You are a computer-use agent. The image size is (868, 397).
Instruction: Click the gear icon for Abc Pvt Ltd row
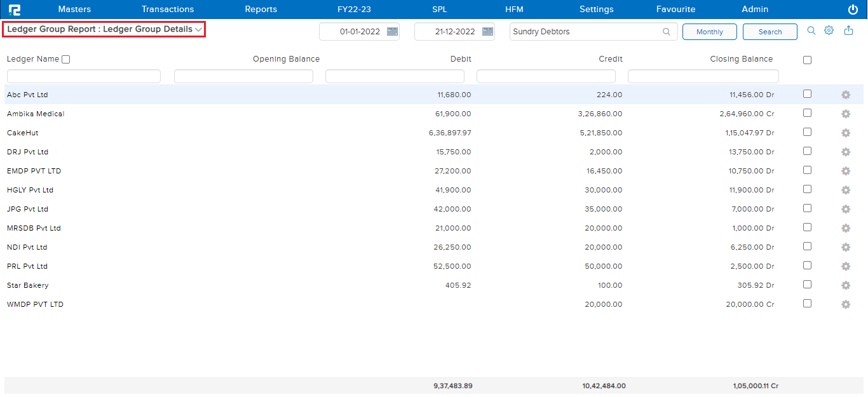pos(845,95)
